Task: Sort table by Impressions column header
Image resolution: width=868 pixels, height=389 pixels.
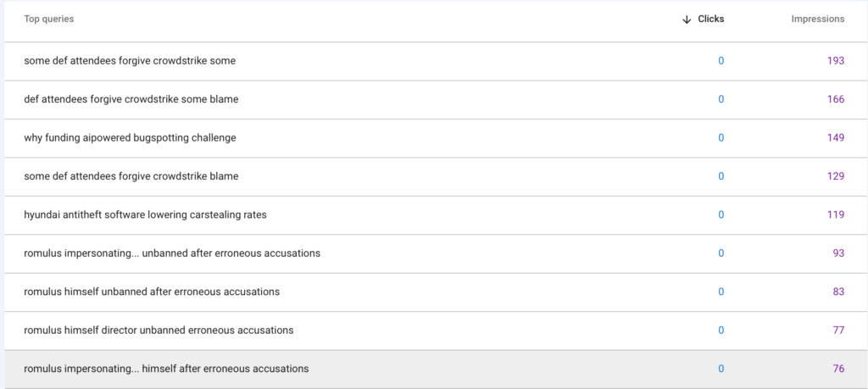Action: click(x=819, y=19)
